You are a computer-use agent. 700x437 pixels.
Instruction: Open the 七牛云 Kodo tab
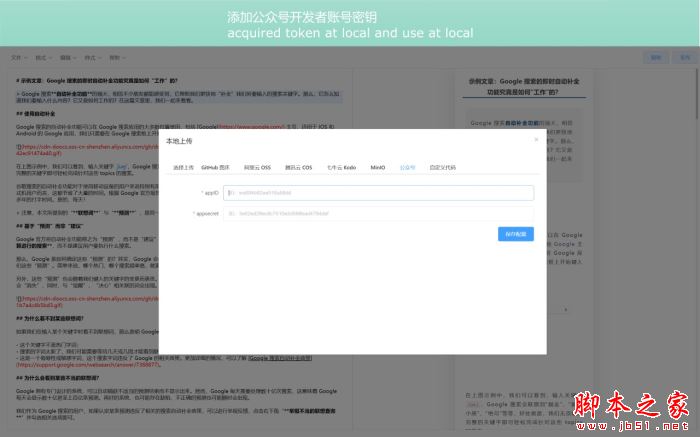341,167
